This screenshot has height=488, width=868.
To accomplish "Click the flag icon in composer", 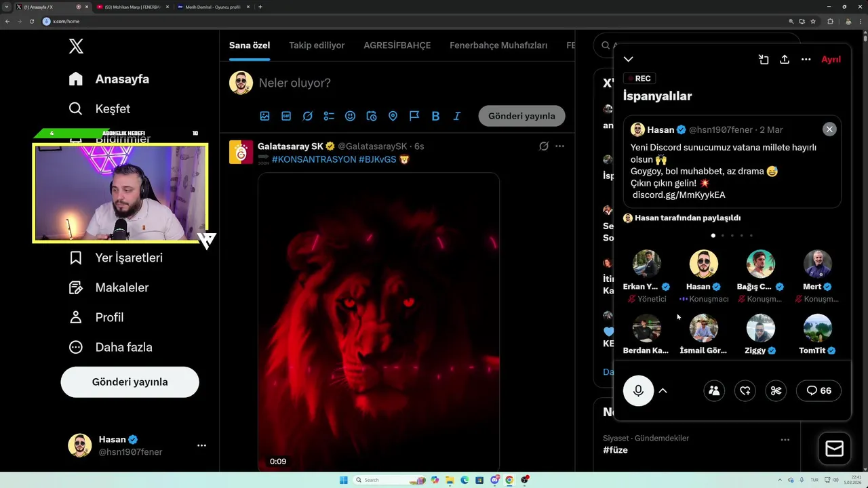I will (x=414, y=116).
